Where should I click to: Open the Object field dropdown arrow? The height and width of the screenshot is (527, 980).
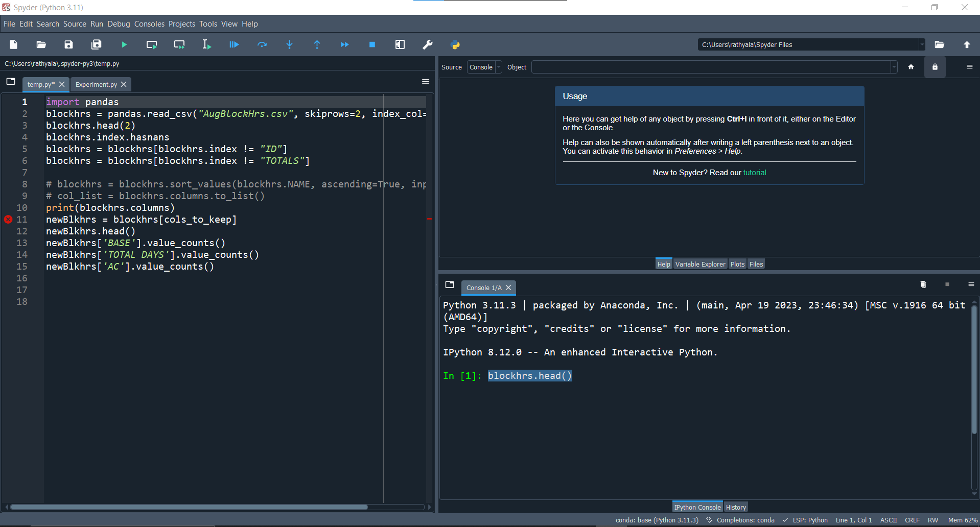click(893, 67)
